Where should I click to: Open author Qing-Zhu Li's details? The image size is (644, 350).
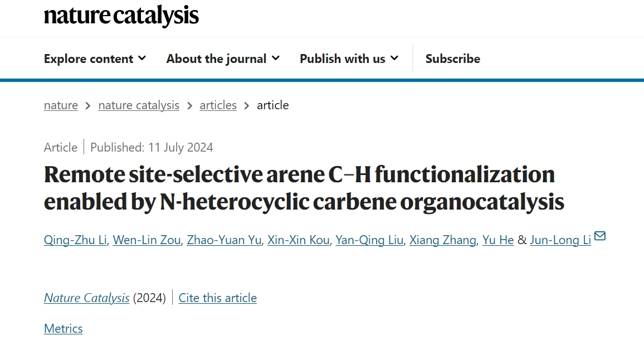(75, 240)
